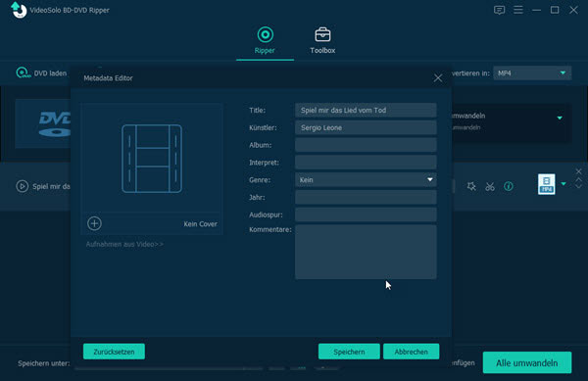This screenshot has height=381, width=588.
Task: Cancel with the Abbrechen button
Action: [x=411, y=352]
